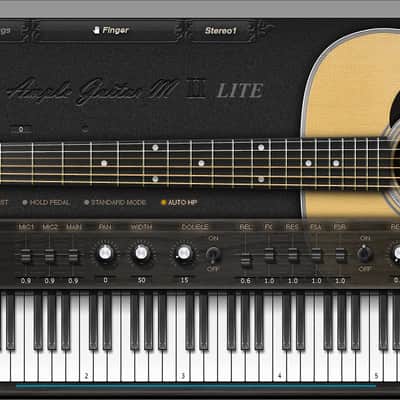Click the RES resonance fader
400x400 pixels.
pyautogui.click(x=293, y=255)
